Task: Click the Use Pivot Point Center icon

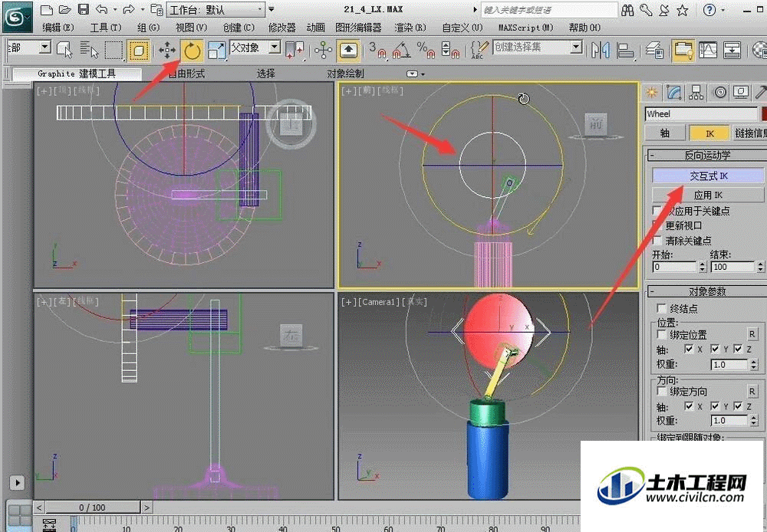Action: click(x=295, y=50)
